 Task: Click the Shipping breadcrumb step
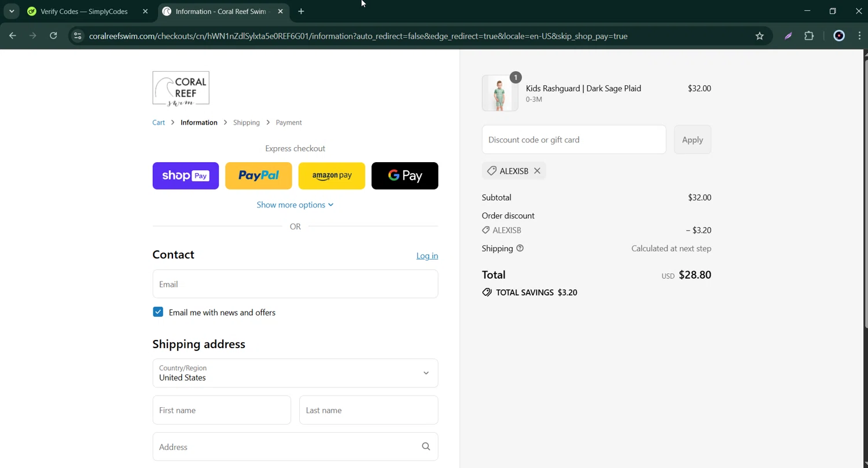tap(247, 122)
